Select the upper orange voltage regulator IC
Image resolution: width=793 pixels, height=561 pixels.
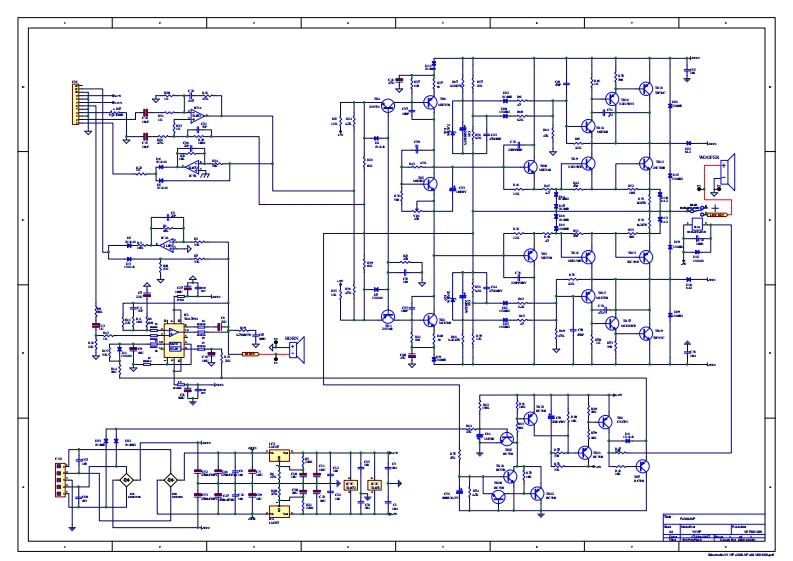(x=276, y=455)
